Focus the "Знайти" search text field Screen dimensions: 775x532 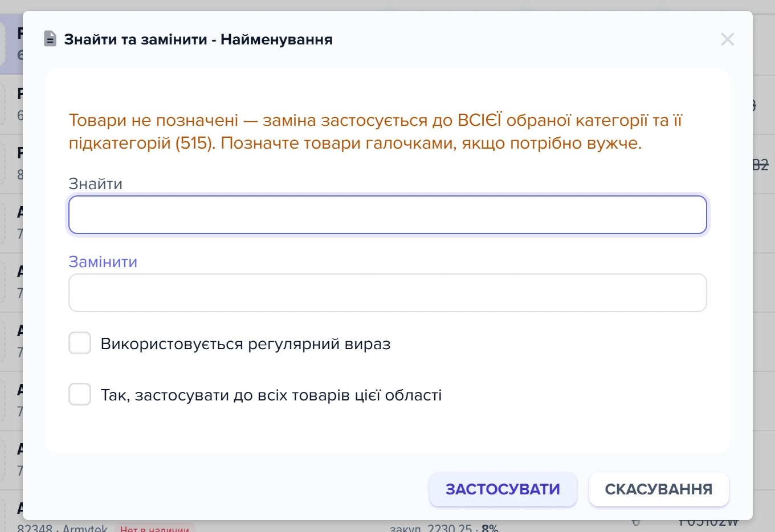(x=387, y=215)
